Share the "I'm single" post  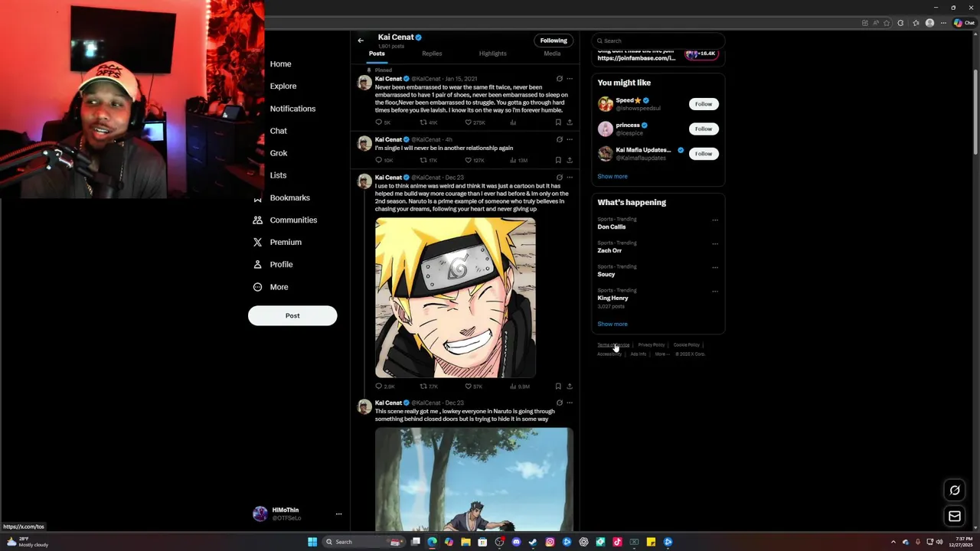[569, 160]
